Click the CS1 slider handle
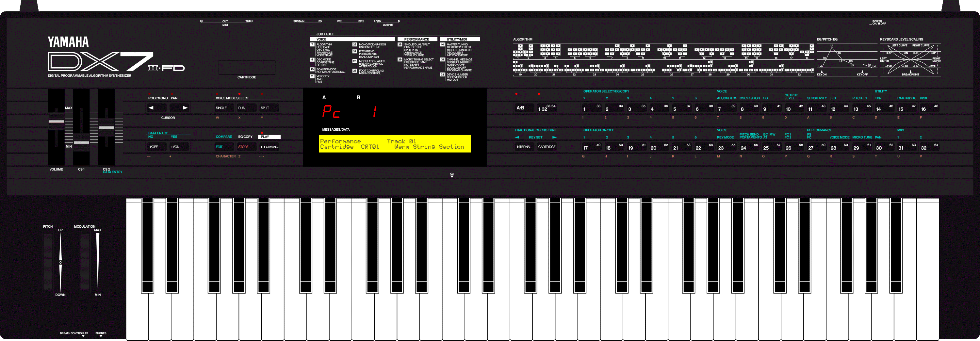The height and width of the screenshot is (341, 980). (x=81, y=142)
